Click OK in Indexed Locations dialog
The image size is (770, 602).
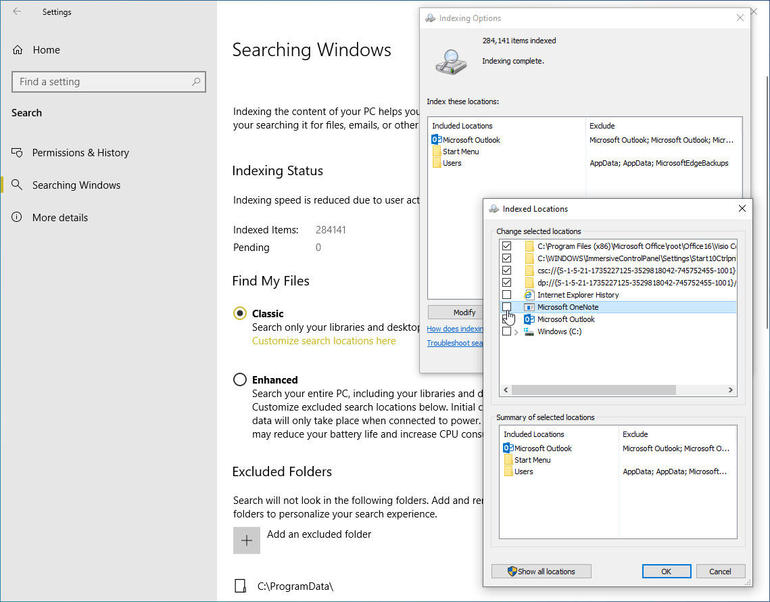pyautogui.click(x=666, y=571)
